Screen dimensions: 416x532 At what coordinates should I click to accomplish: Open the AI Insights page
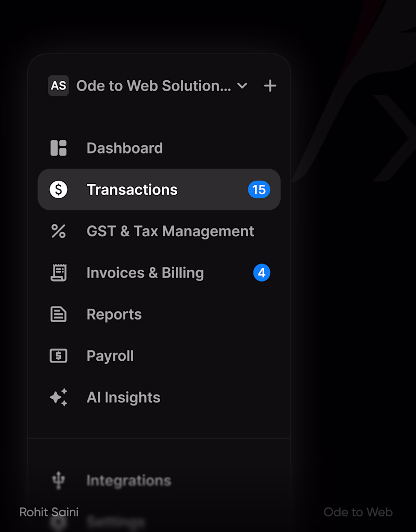(x=123, y=398)
